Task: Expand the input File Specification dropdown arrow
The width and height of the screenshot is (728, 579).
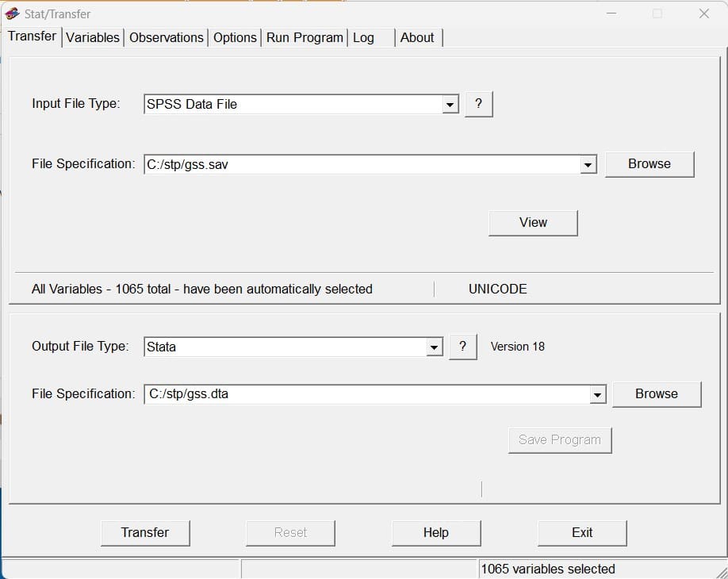Action: coord(588,165)
